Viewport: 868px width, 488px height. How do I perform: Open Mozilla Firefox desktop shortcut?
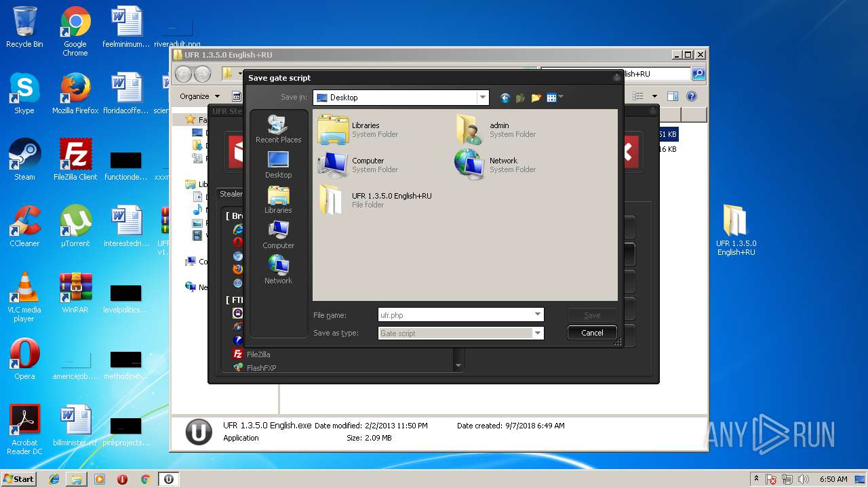[x=75, y=94]
